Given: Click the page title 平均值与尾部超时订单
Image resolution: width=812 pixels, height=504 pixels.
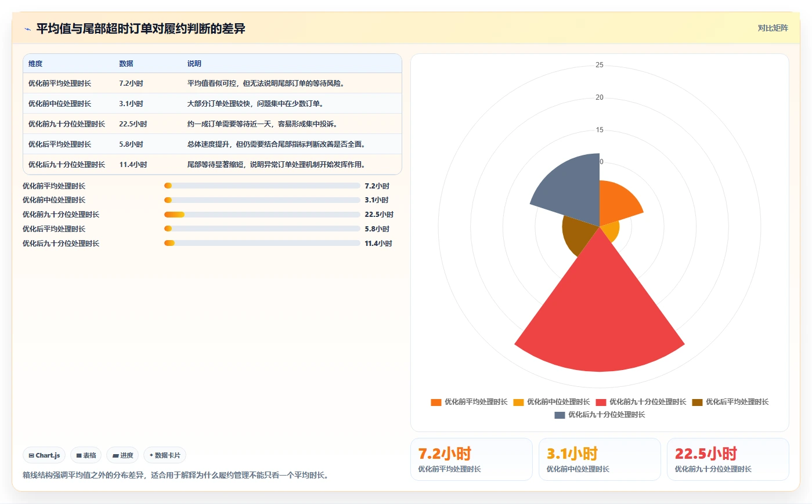Looking at the screenshot, I should click(x=141, y=28).
